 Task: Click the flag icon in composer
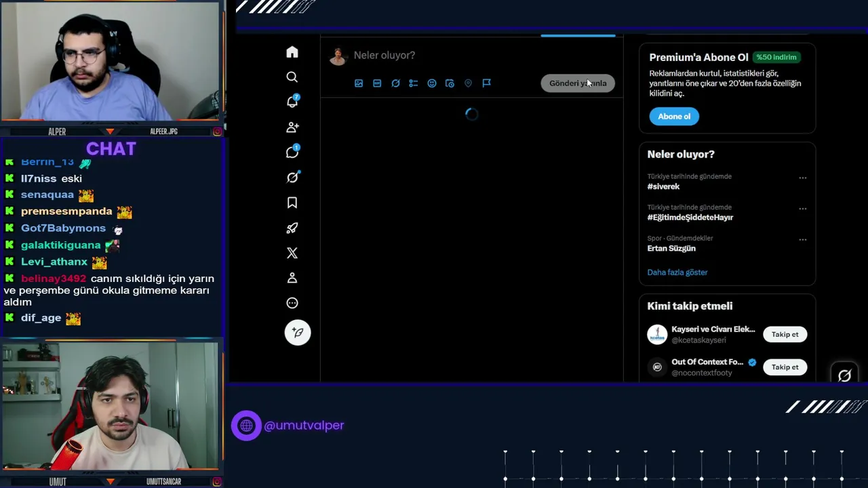click(x=486, y=83)
